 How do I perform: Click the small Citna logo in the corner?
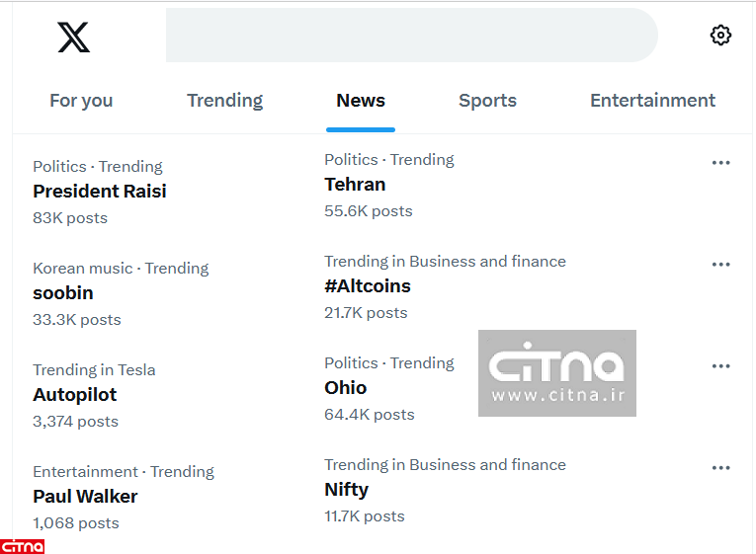pos(23,546)
